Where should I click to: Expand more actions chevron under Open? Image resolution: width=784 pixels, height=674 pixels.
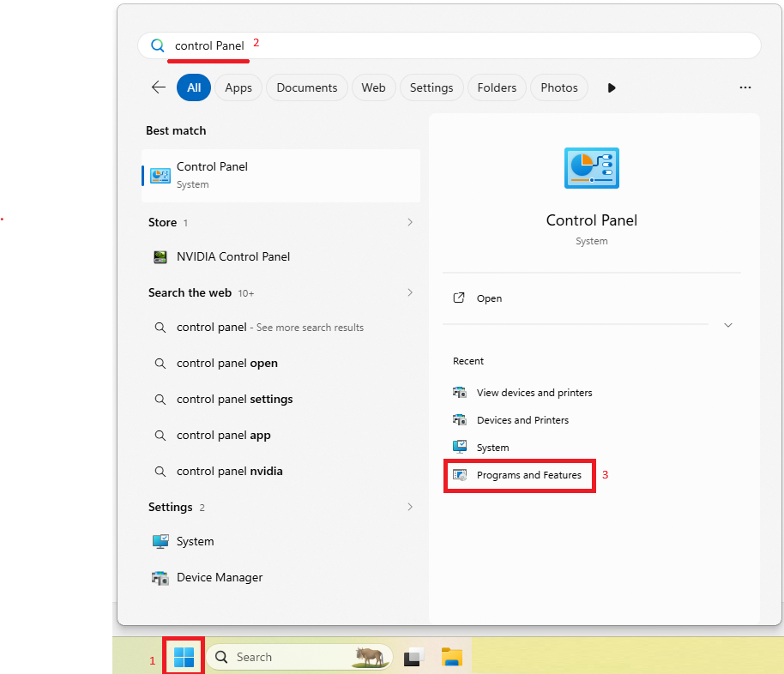pyautogui.click(x=728, y=325)
